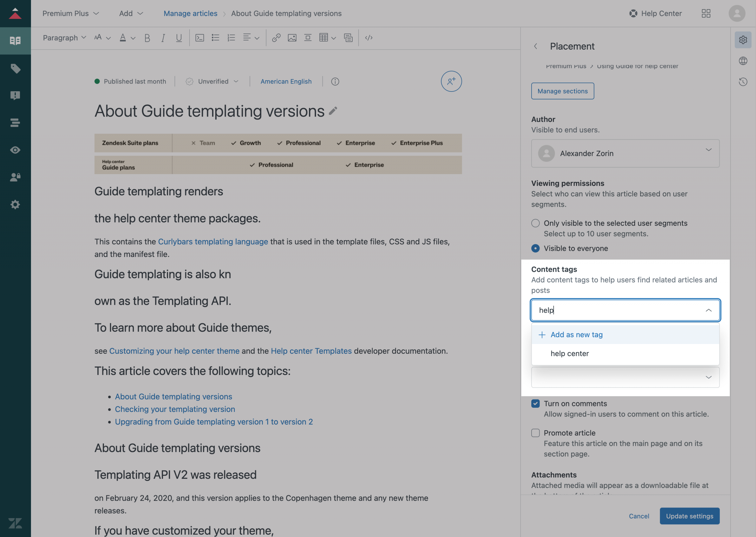Open Help center Templates link
Viewport: 756px width, 537px height.
tap(311, 351)
